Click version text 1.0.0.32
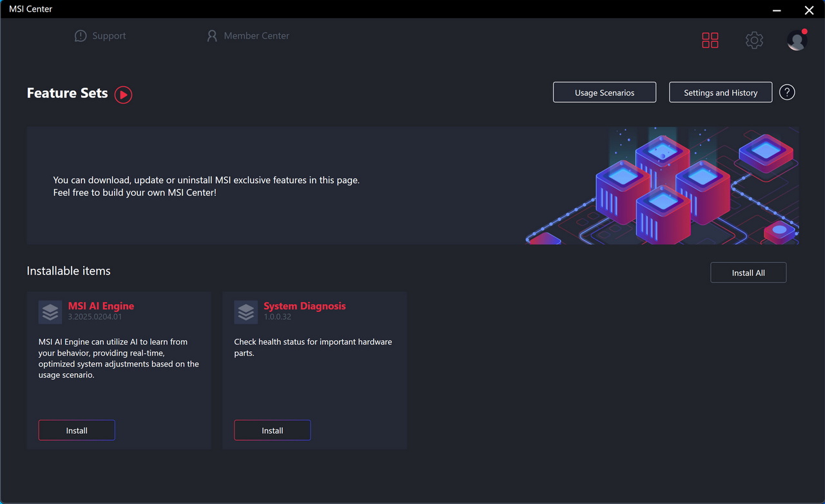This screenshot has width=825, height=504. pyautogui.click(x=277, y=317)
